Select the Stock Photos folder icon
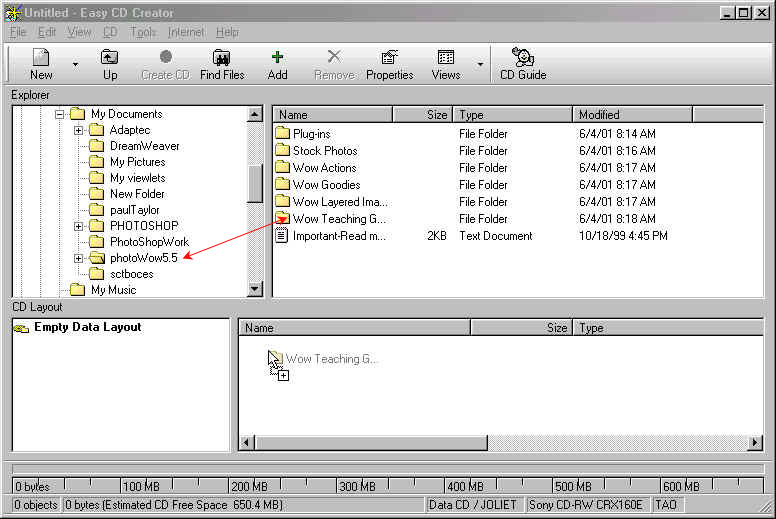776x519 pixels. coord(283,150)
